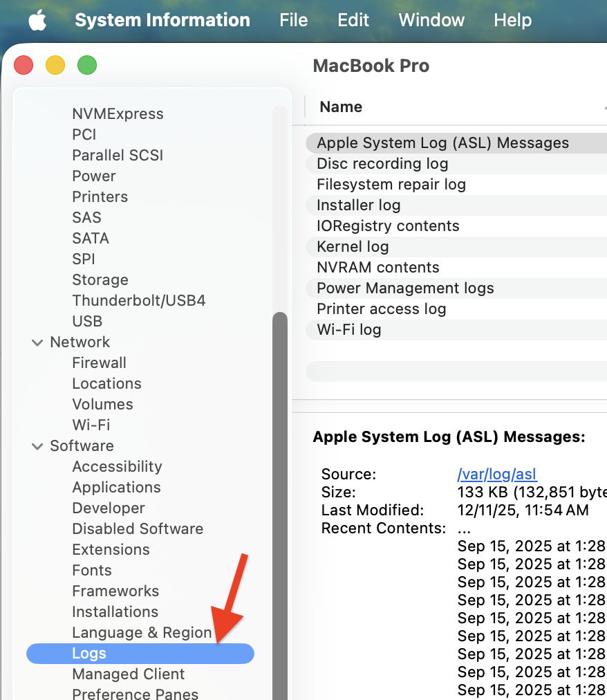Select Power in sidebar
607x700 pixels.
(94, 176)
